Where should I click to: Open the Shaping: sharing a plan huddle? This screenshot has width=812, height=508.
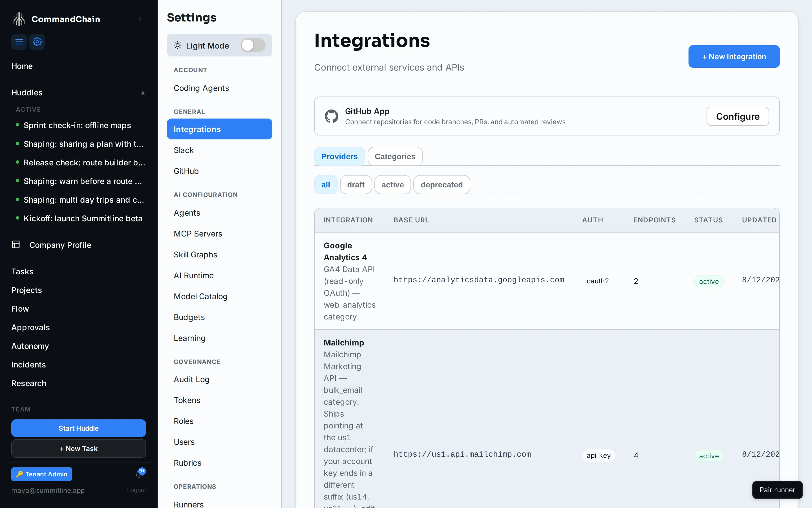click(x=83, y=144)
